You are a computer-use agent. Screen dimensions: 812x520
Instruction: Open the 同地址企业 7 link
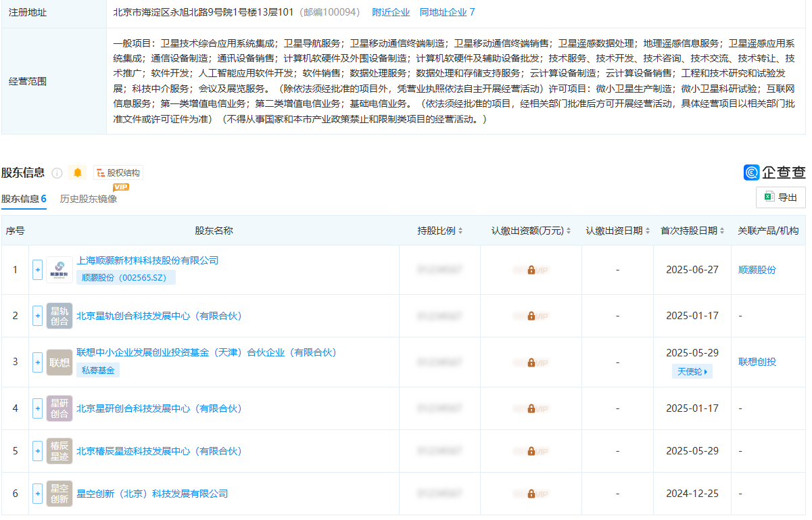coord(447,12)
